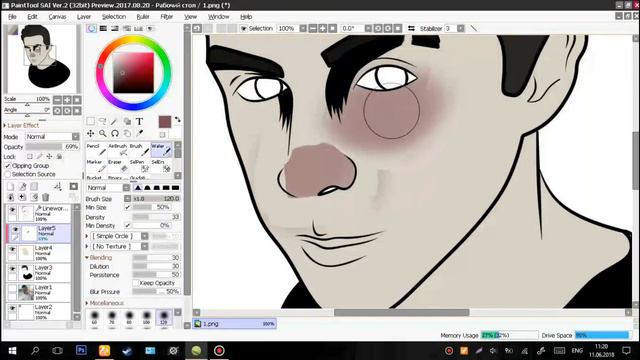Select the Eyedropper color picker tool
The image size is (640, 360).
(139, 133)
